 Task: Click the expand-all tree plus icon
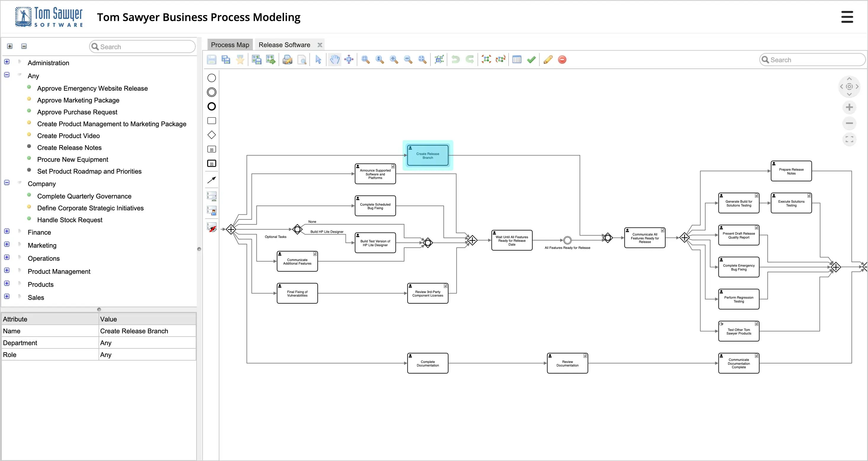click(x=10, y=46)
